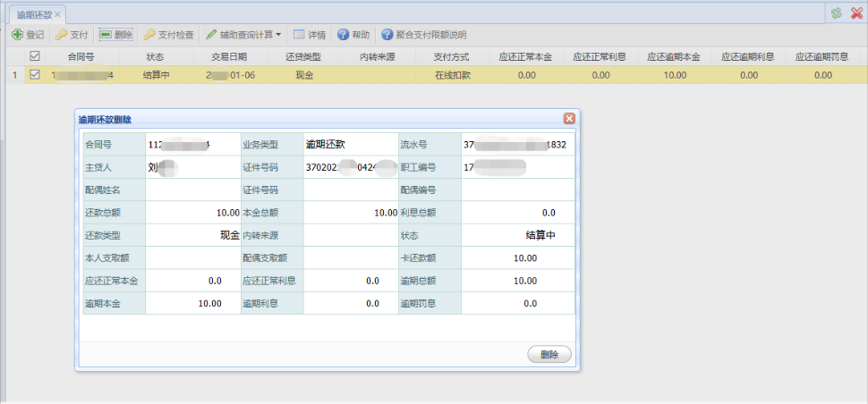Viewport: 868px width, 404px height.
Task: Click the 帮助 help icon
Action: (343, 35)
